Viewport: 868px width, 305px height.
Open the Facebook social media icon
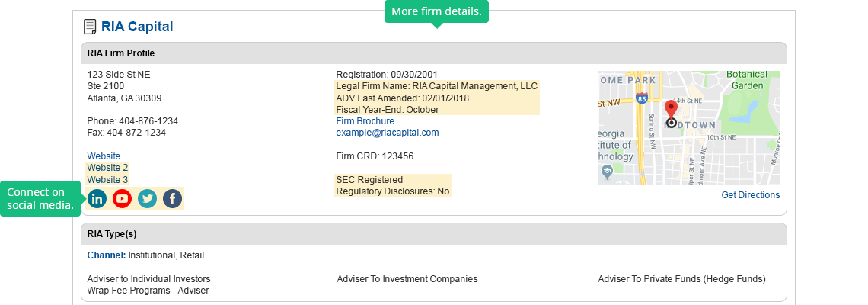coord(172,199)
